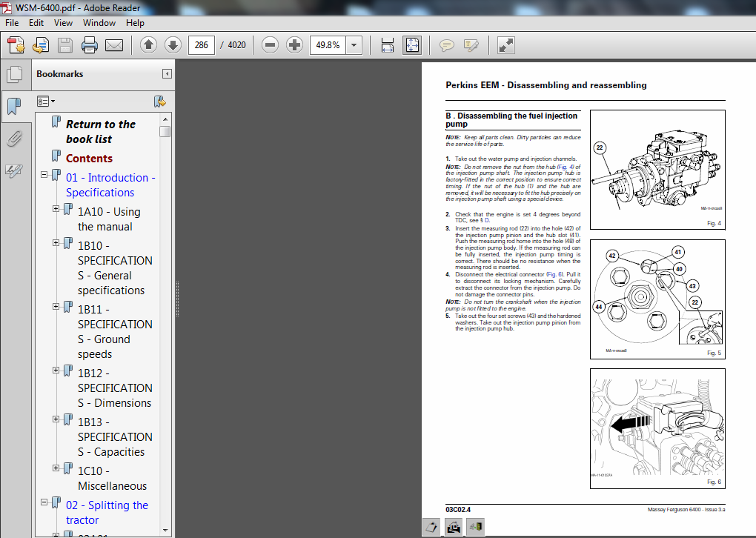Open the Bookmarks panel icon in the sidebar
The height and width of the screenshot is (538, 756).
[15, 106]
